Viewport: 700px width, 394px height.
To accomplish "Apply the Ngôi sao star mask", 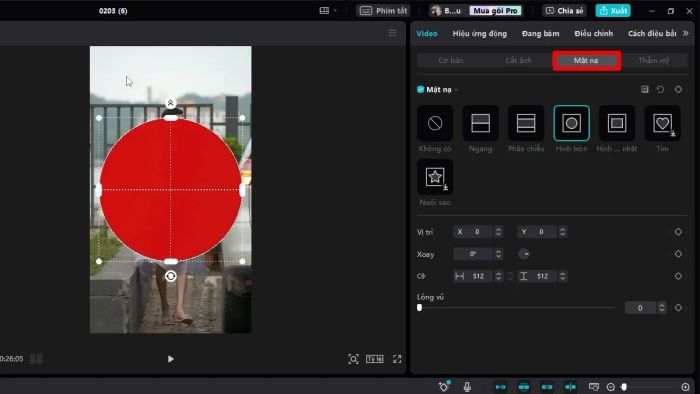I will (435, 177).
